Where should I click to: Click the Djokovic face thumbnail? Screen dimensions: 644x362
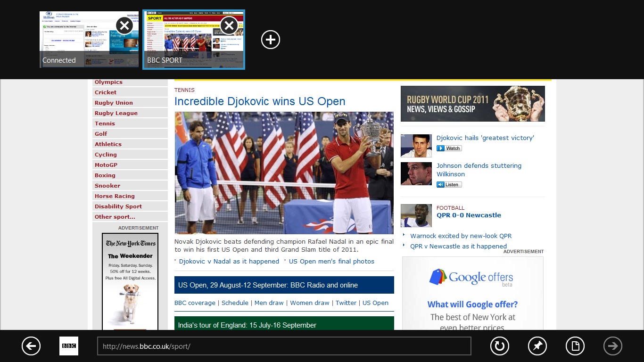pos(416,146)
